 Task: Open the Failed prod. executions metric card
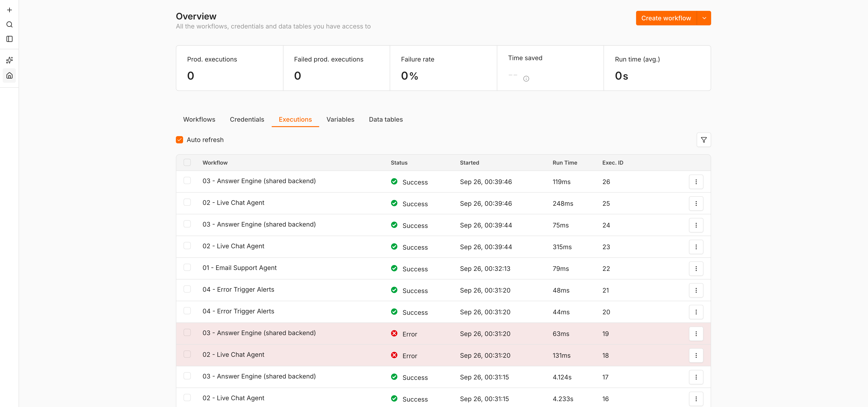tap(336, 68)
